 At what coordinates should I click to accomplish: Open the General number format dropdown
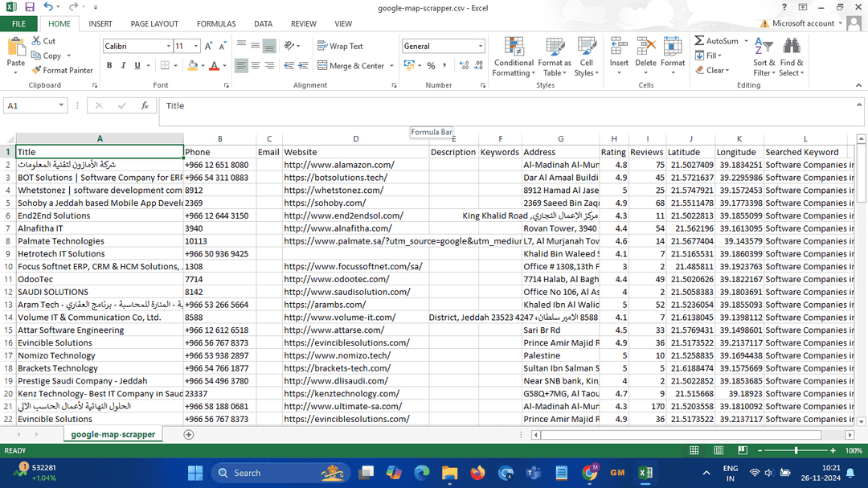point(481,46)
